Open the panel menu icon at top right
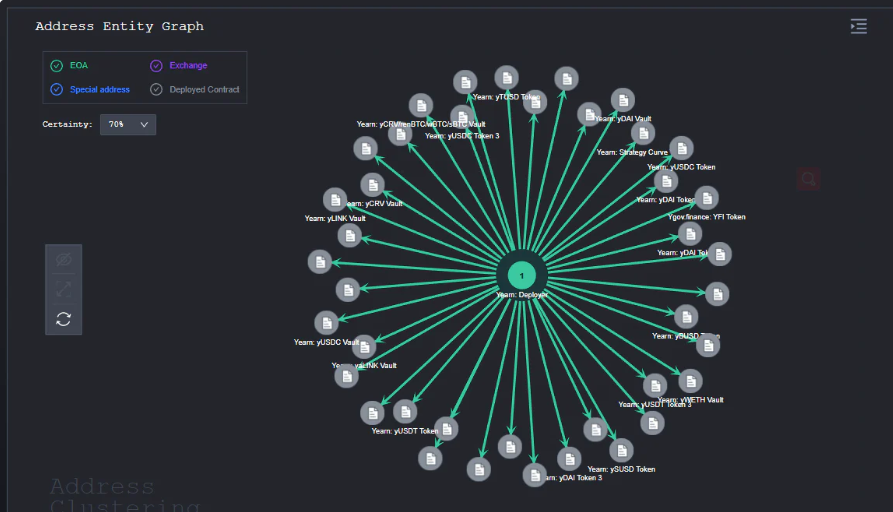Viewport: 893px width, 512px height. pyautogui.click(x=859, y=26)
